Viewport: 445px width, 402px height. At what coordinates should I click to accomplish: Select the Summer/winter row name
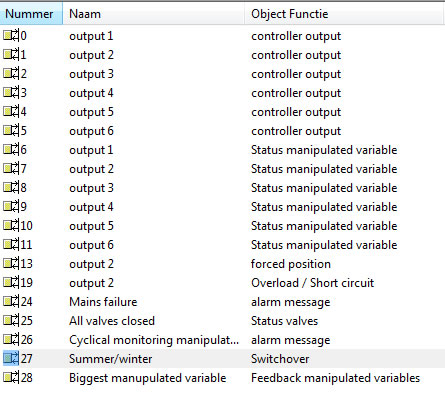coord(110,359)
